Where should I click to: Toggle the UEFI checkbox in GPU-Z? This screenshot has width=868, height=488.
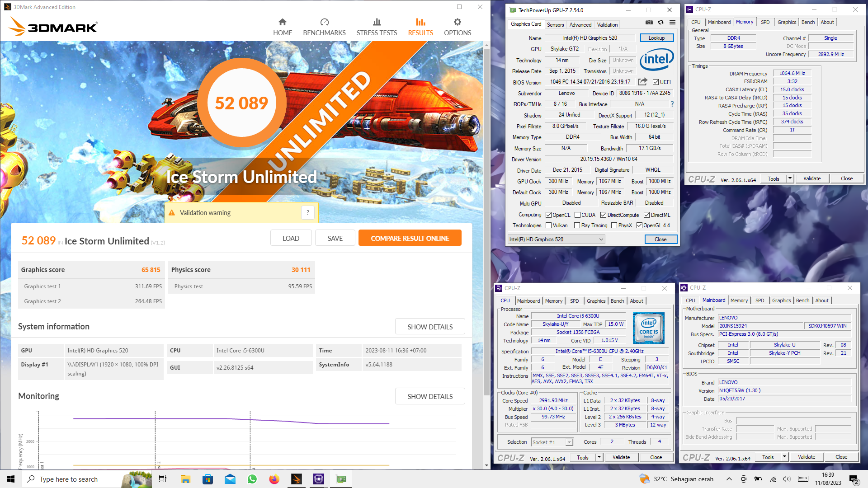coord(656,82)
